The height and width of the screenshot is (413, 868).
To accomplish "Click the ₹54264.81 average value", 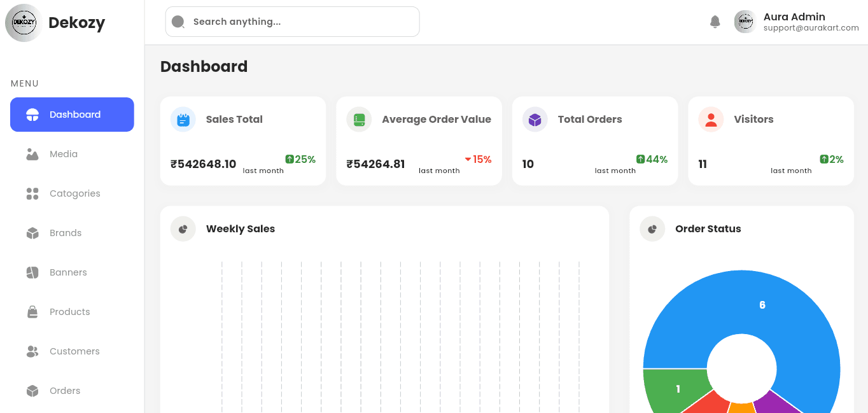I will pos(375,164).
